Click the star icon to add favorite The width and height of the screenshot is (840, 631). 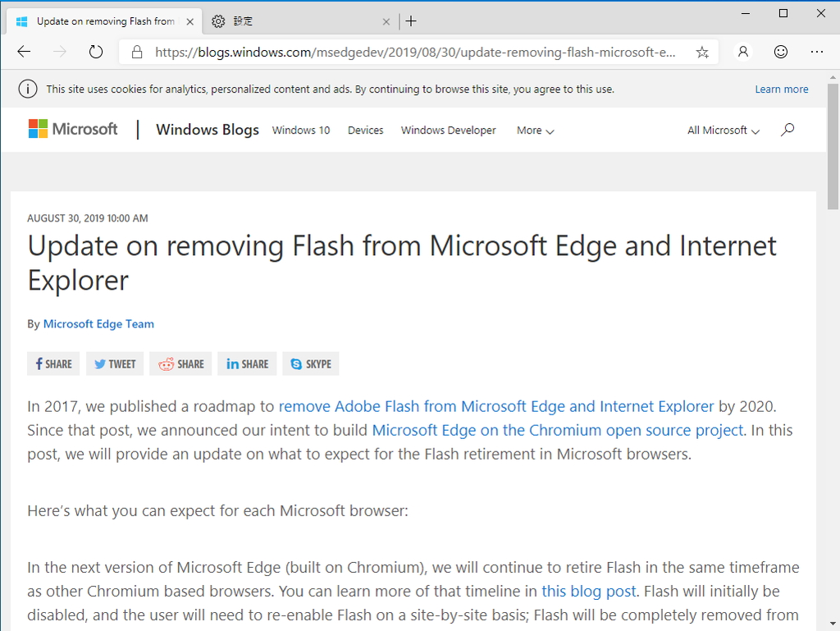702,51
